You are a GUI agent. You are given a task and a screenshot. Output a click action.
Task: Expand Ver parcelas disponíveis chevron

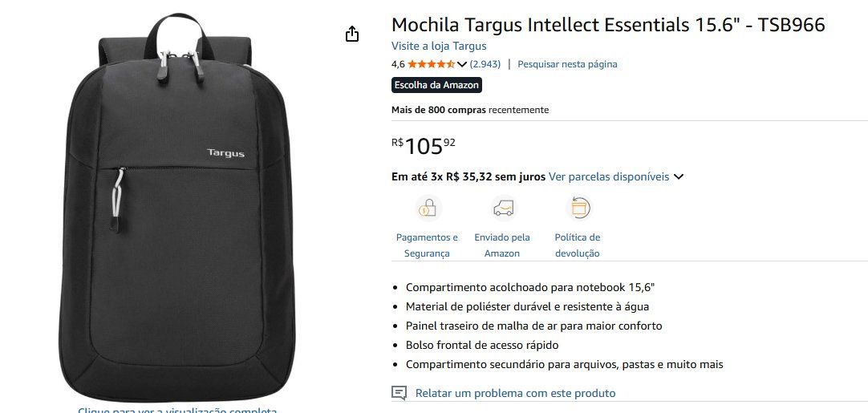[x=679, y=177]
